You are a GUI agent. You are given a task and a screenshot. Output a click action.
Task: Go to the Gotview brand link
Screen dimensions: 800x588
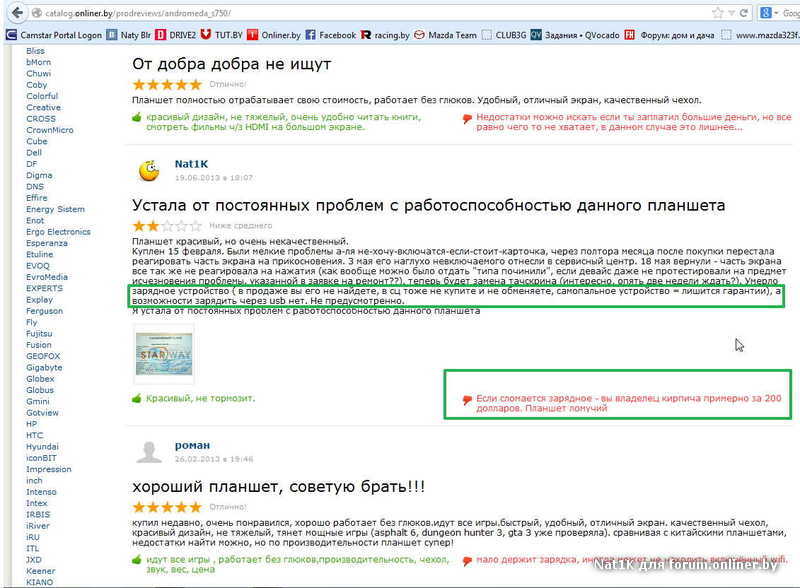(x=42, y=412)
